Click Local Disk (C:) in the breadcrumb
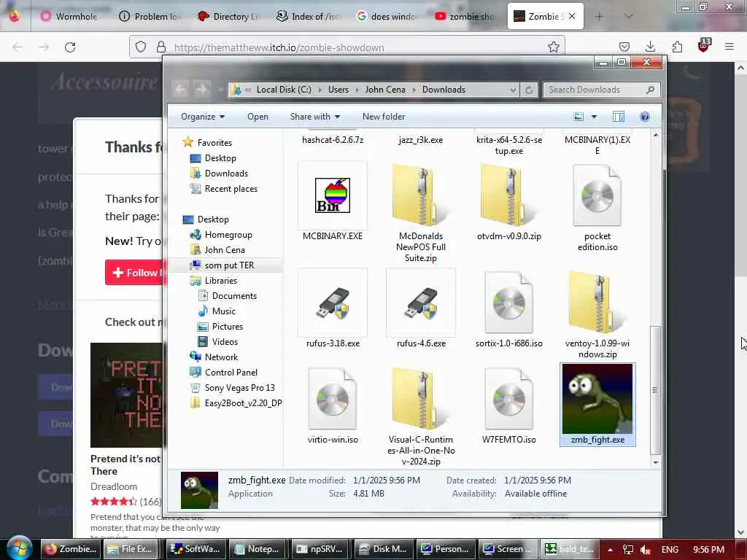 284,90
